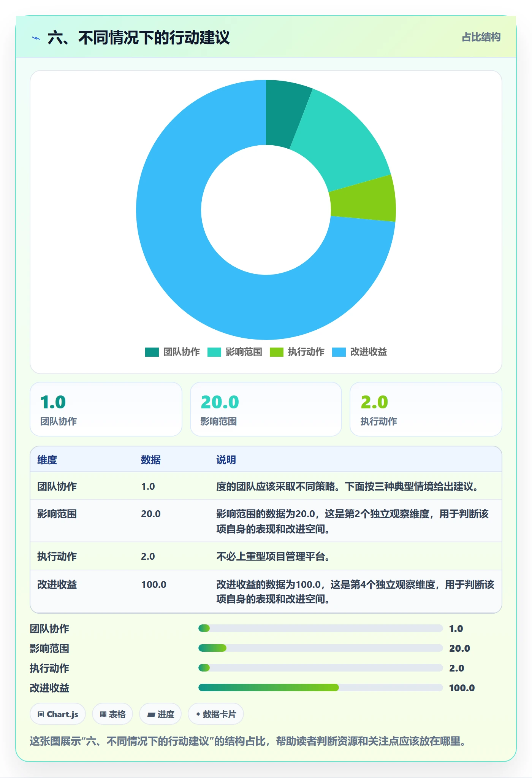Click the 100.0 value beside 改进收益 progress bar

coord(462,687)
